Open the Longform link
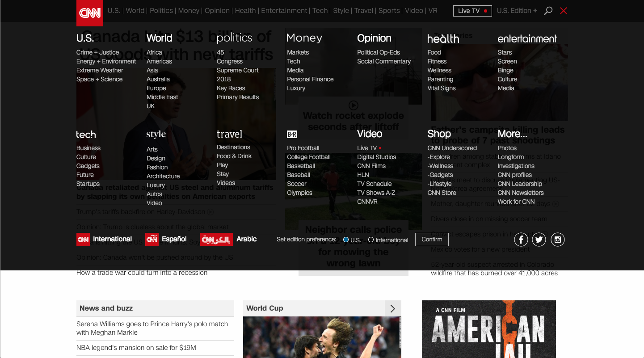Screen dimensions: 644x358 coord(511,157)
